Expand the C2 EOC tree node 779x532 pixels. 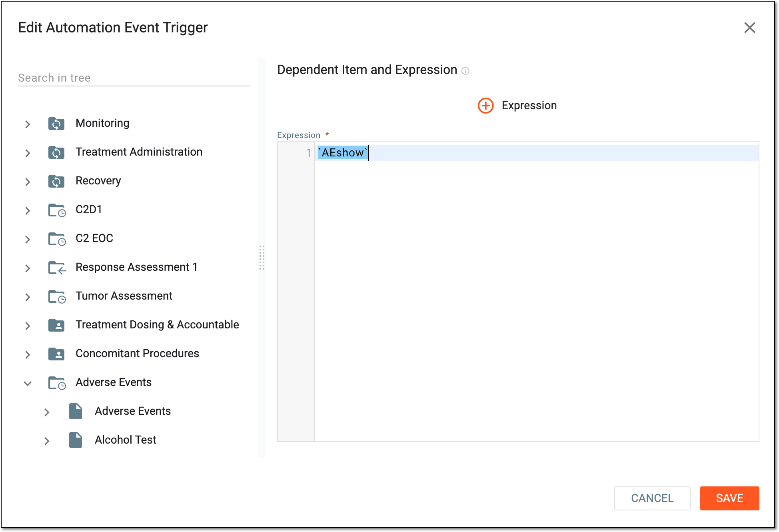tap(28, 239)
